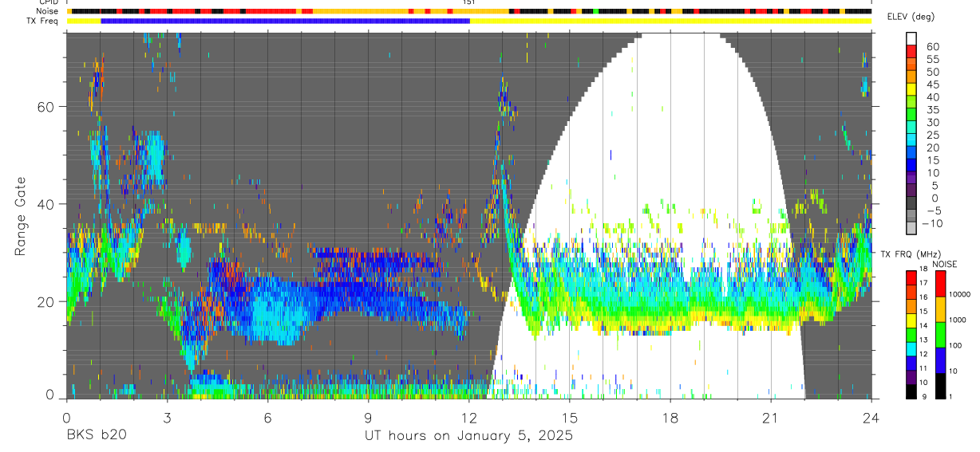Click the 18 tick label on UT hours axis

(670, 418)
